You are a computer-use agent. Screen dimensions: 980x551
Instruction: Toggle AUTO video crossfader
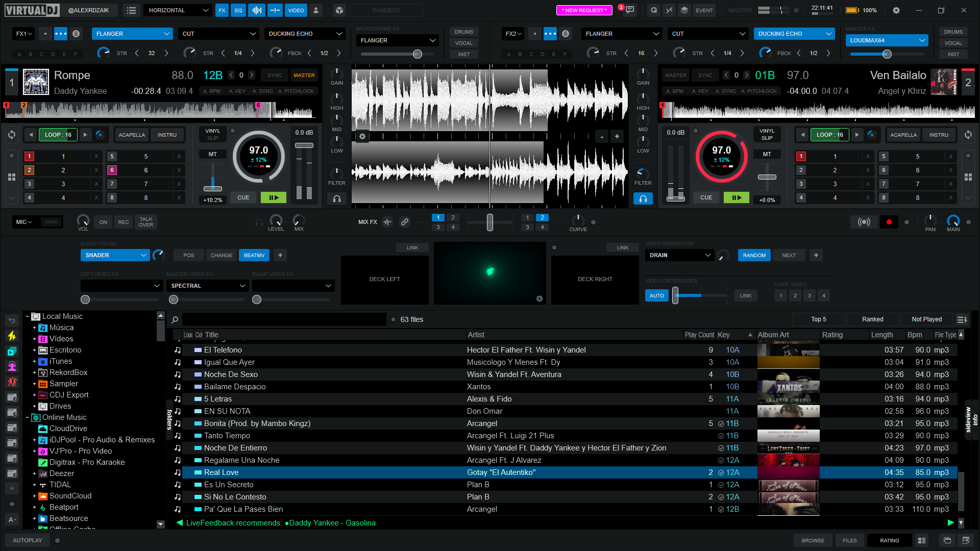pyautogui.click(x=657, y=295)
